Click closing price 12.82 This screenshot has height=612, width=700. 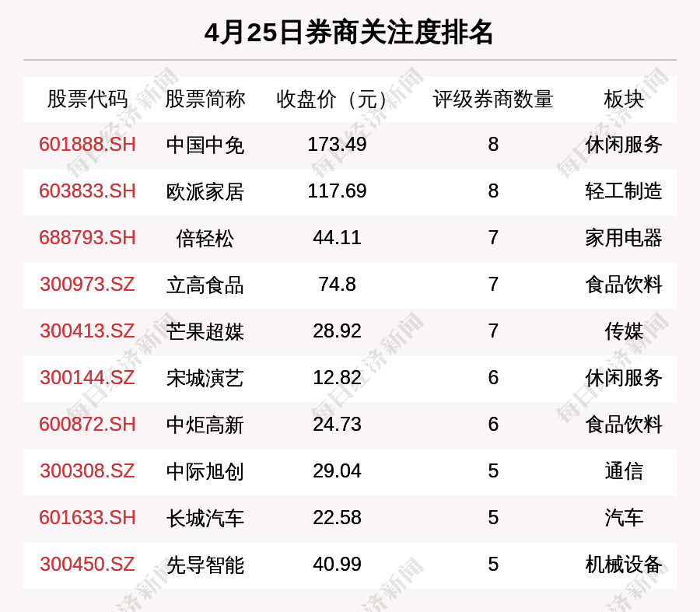coord(337,378)
